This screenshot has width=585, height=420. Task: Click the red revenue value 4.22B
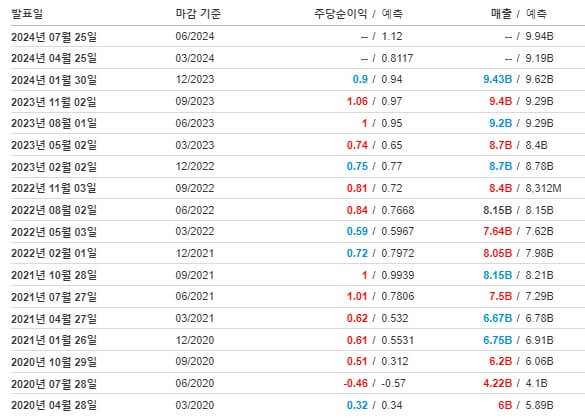click(x=497, y=383)
